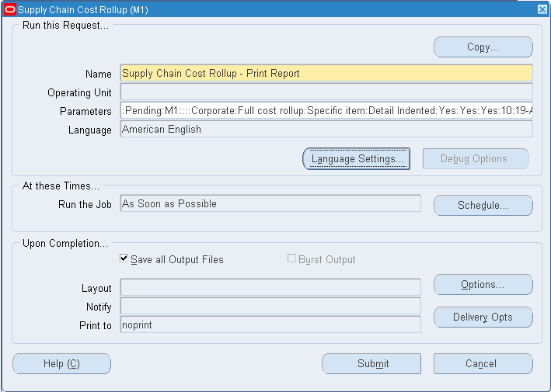Open upon completion Options...
This screenshot has height=392, width=551.
pyautogui.click(x=483, y=285)
